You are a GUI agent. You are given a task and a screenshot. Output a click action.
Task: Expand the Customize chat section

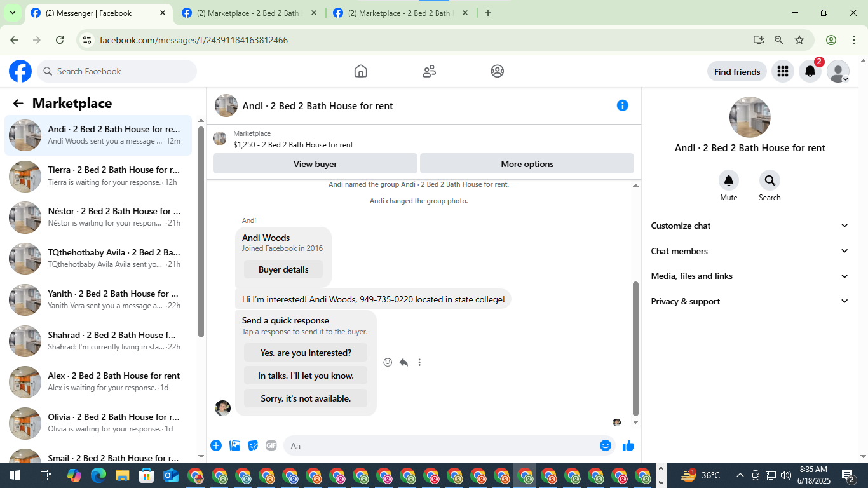click(750, 226)
